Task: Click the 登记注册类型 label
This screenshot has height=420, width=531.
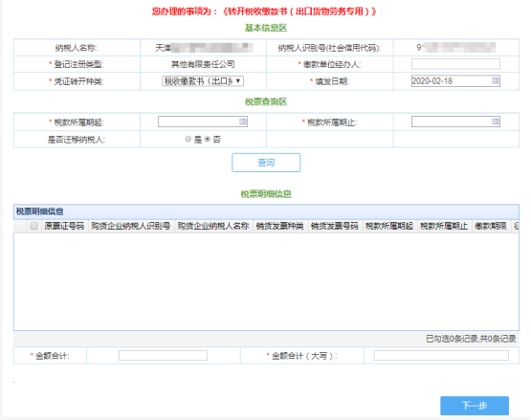Action: click(x=78, y=64)
